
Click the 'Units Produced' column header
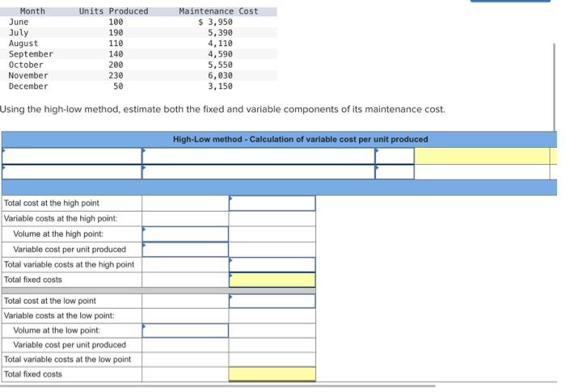click(x=114, y=11)
